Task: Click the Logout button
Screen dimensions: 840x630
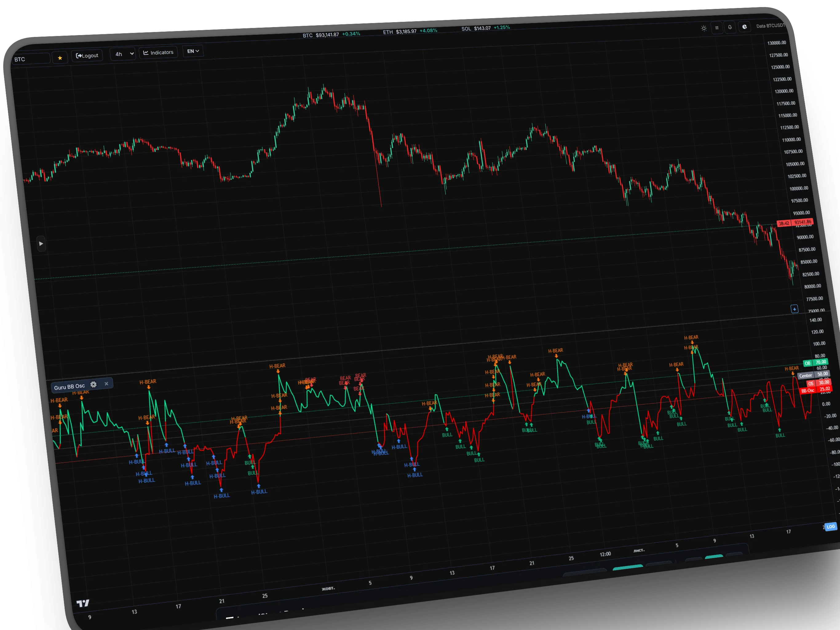Action: tap(87, 55)
